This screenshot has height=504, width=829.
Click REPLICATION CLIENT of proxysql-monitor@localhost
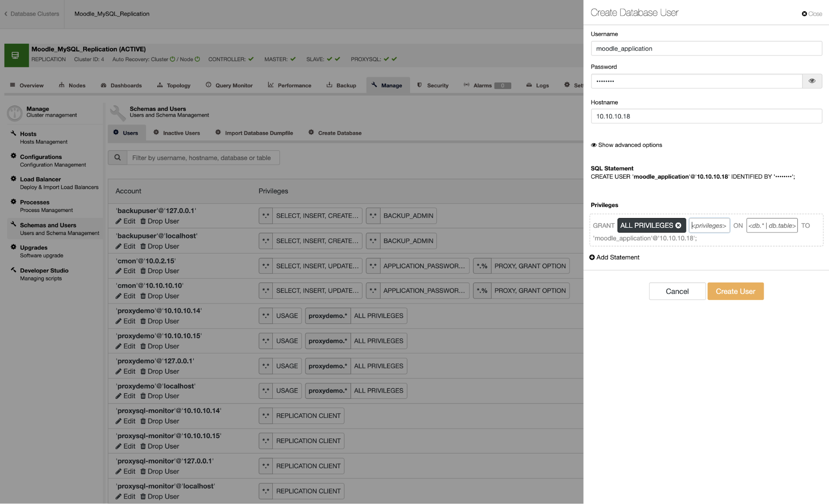click(x=308, y=491)
